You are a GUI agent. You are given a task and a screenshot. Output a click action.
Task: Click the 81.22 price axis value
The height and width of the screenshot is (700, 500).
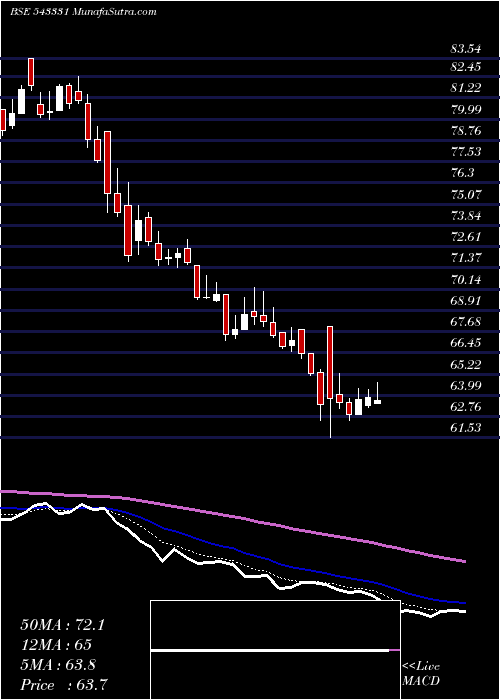click(466, 88)
